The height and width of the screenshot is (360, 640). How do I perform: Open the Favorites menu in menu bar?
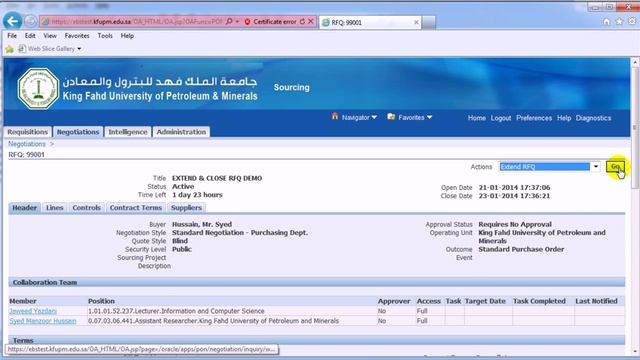(77, 36)
